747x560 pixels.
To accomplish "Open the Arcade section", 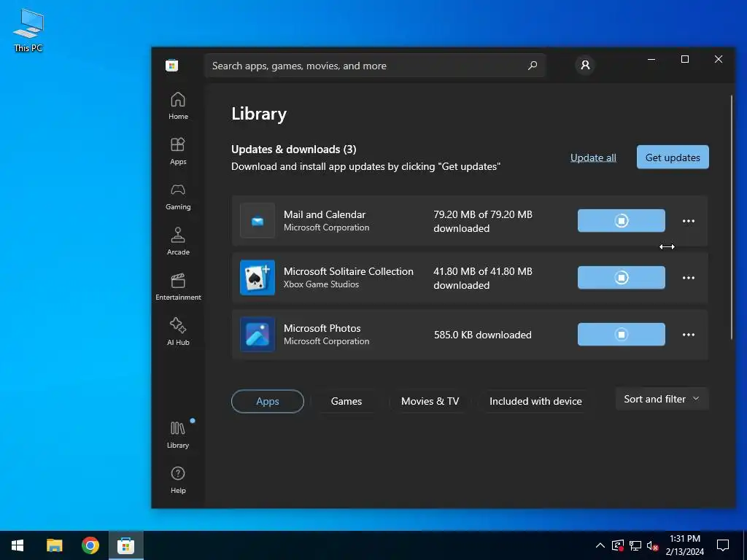I will (x=178, y=241).
